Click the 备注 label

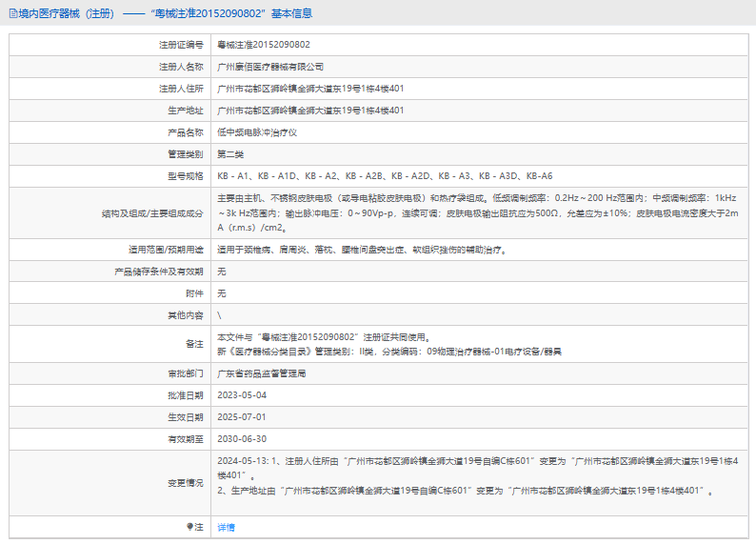195,344
